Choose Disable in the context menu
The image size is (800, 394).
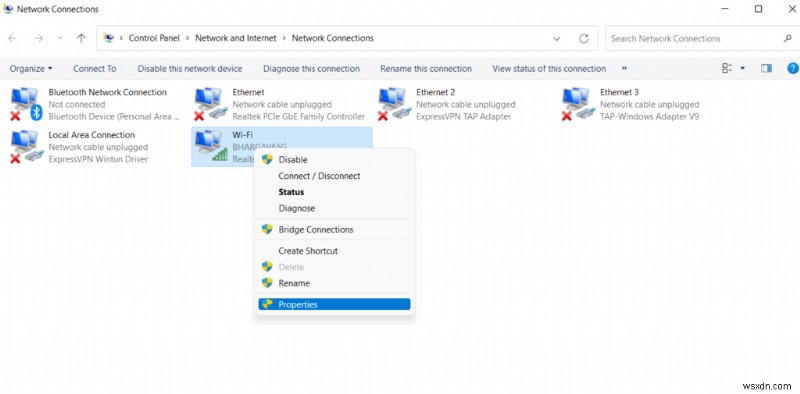click(334, 160)
